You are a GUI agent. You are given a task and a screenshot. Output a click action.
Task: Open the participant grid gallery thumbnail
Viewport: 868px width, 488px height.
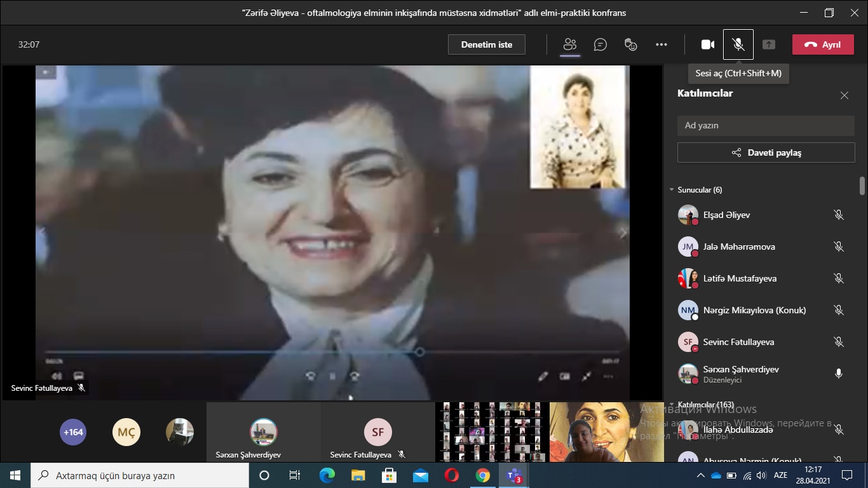pos(492,431)
